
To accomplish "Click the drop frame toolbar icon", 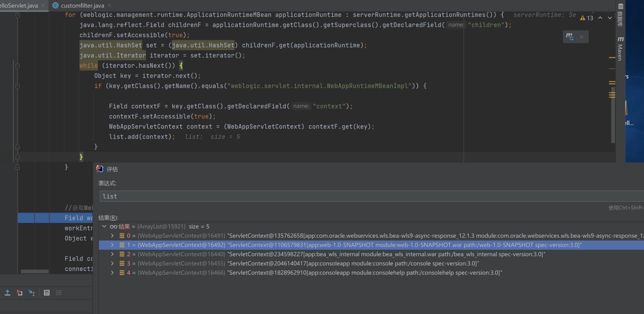I will tap(20, 293).
